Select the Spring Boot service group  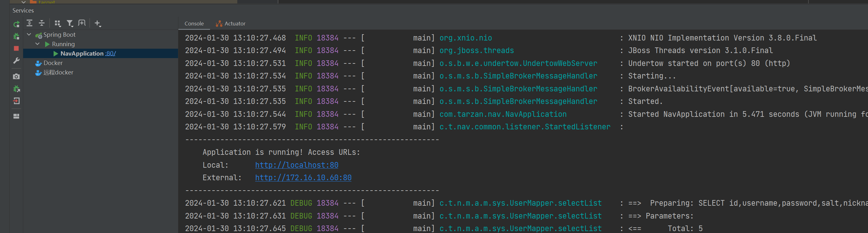[59, 35]
